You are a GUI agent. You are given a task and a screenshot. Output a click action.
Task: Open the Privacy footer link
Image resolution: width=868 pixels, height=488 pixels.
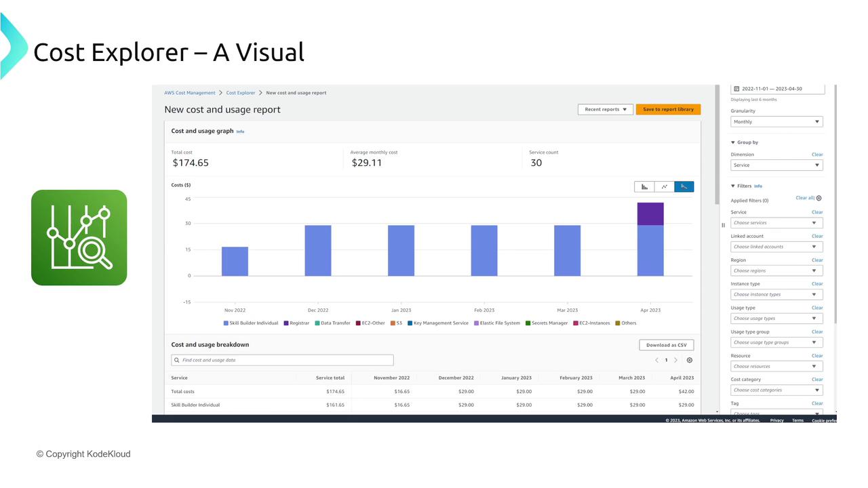click(x=776, y=420)
